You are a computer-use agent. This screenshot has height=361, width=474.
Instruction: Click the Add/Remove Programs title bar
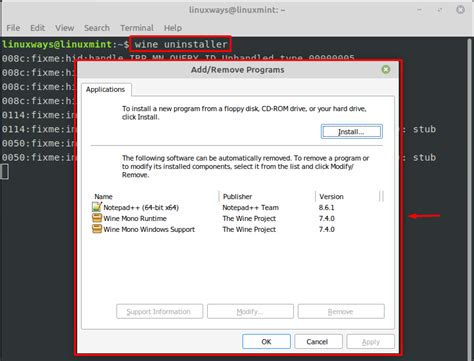(x=237, y=70)
